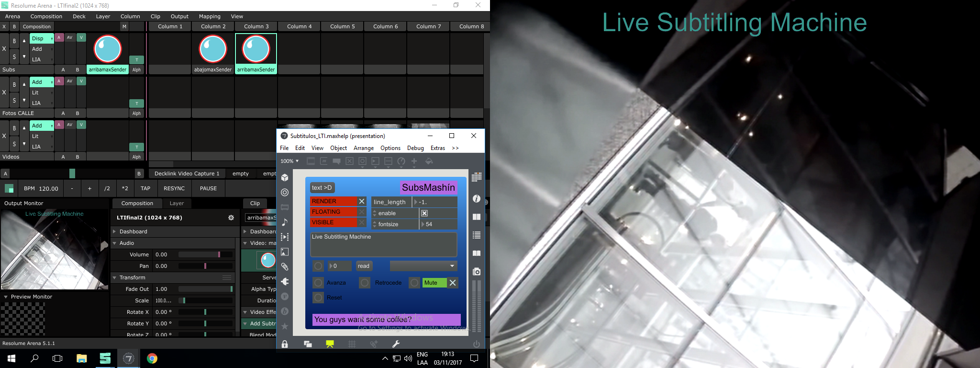Viewport: 980px width, 368px height.
Task: Open the Output menu in Resolume
Action: 179,16
